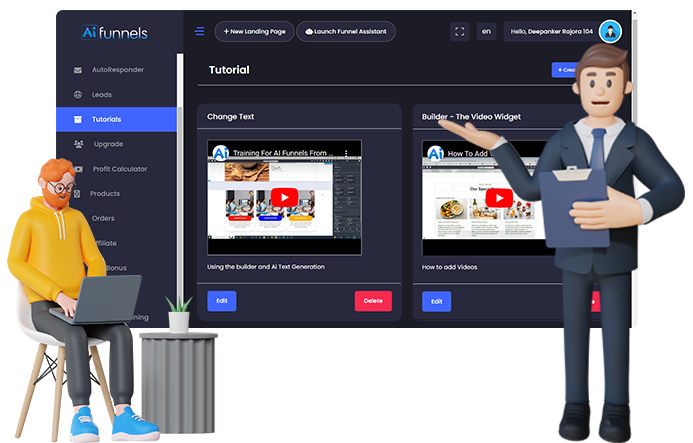Edit the Video Widget tutorial
Image resolution: width=693 pixels, height=443 pixels.
click(x=437, y=302)
